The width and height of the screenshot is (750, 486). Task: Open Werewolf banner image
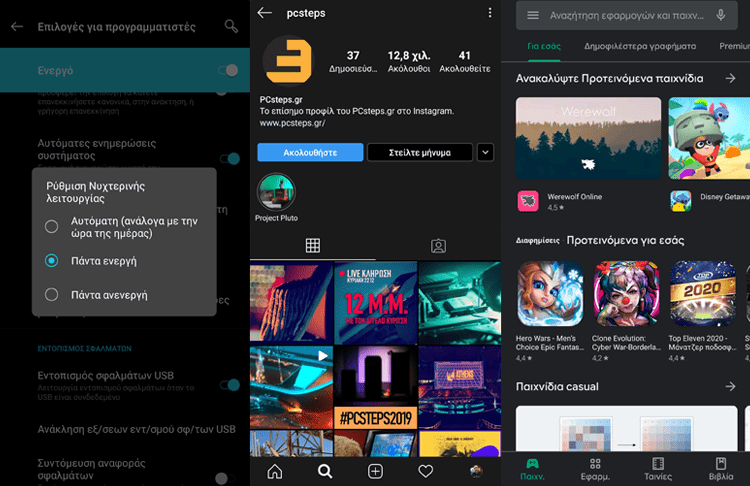tap(588, 138)
